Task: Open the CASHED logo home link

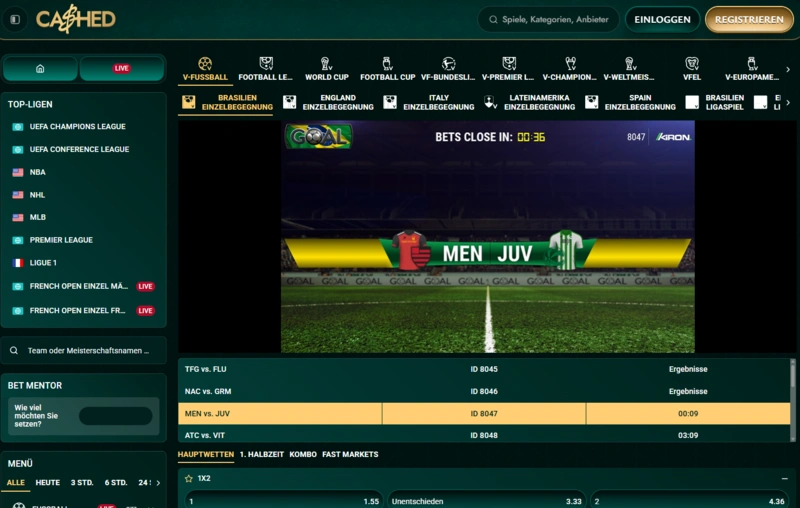Action: pos(76,19)
